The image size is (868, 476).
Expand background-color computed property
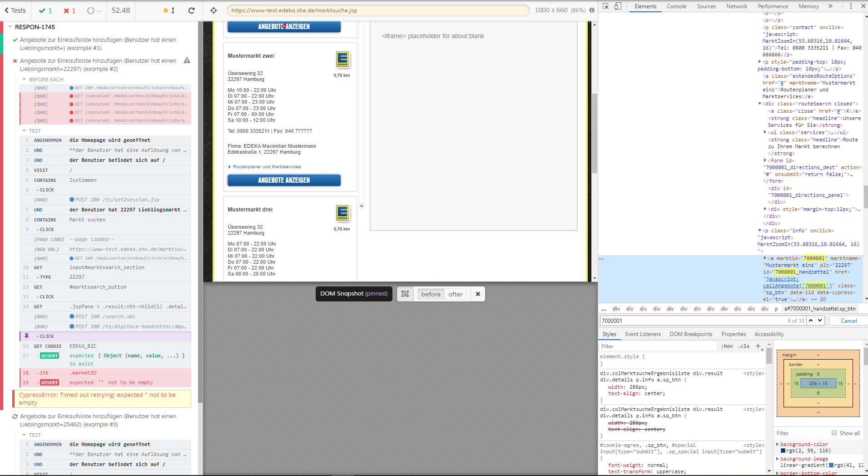click(x=777, y=444)
